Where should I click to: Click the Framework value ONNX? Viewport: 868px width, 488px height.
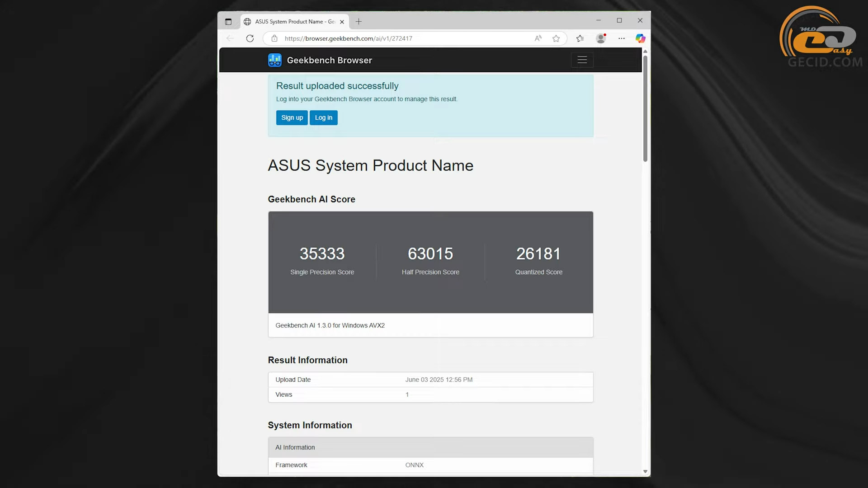(x=415, y=465)
